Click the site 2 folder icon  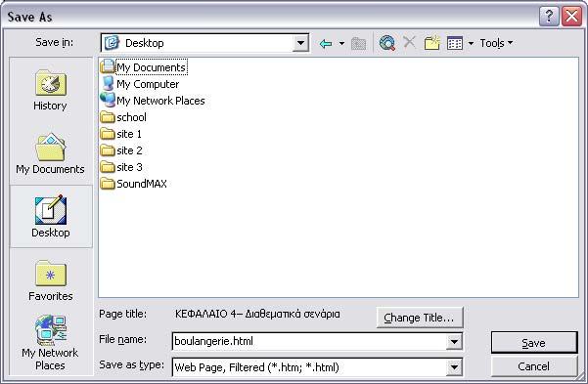pos(108,150)
